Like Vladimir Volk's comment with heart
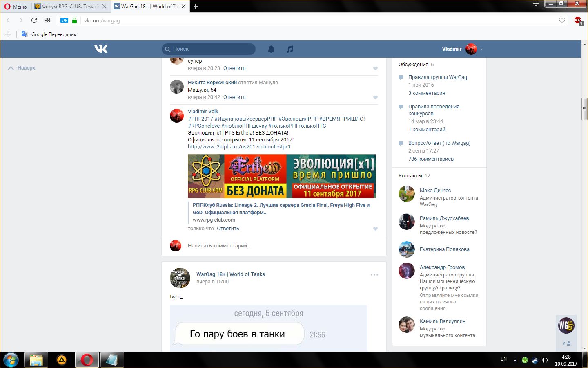 click(375, 229)
